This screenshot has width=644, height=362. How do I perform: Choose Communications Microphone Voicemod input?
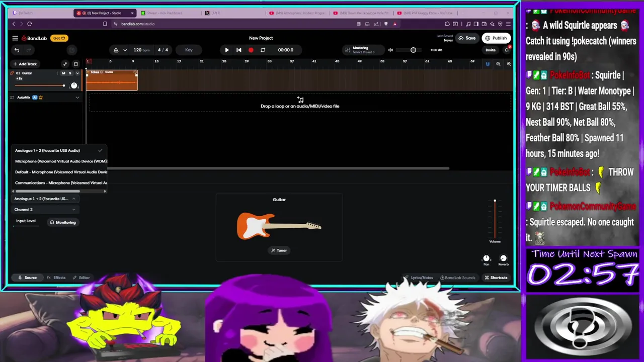point(59,183)
